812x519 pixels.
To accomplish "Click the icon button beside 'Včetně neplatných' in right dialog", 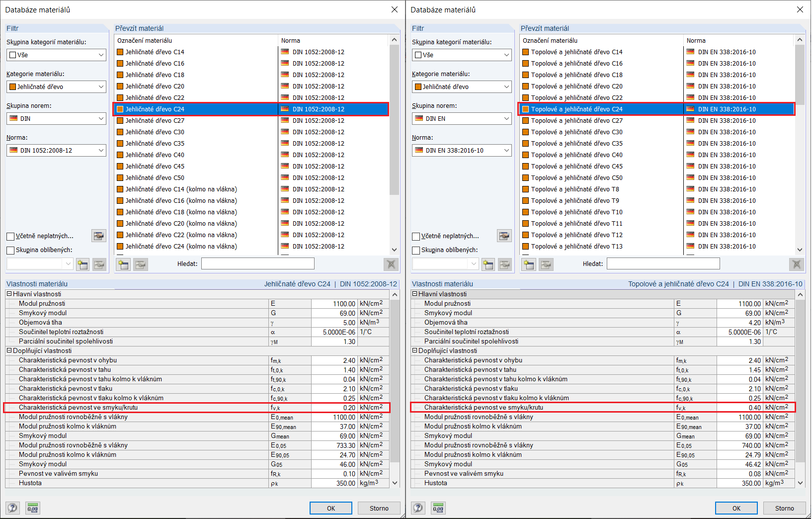I will [x=504, y=236].
